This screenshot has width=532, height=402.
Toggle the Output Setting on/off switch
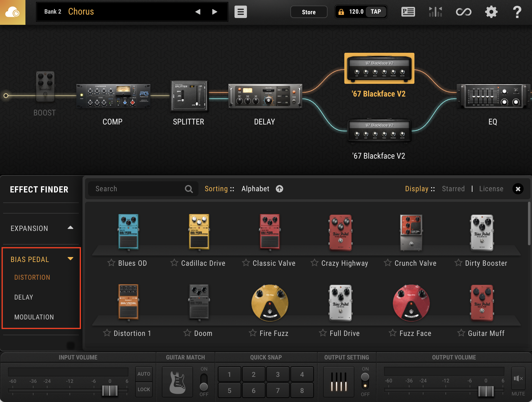click(x=365, y=381)
